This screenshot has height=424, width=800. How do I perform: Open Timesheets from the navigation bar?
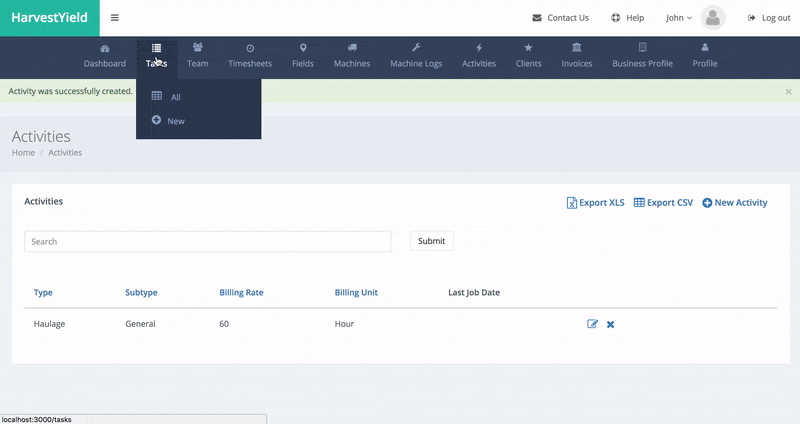click(249, 56)
